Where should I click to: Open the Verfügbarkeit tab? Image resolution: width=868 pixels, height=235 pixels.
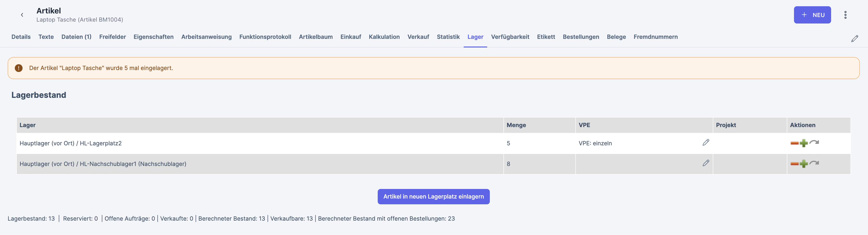click(510, 37)
